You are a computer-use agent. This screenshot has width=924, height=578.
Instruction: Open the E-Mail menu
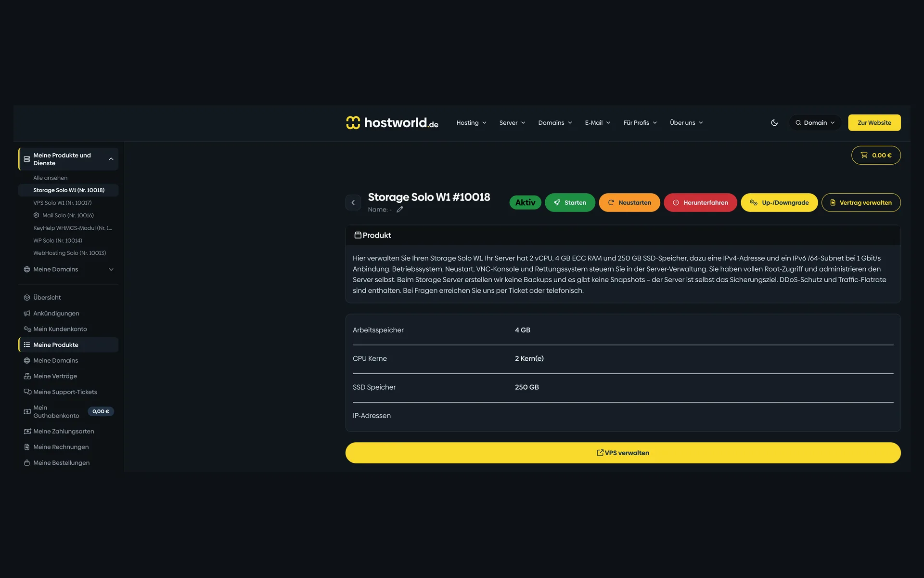[x=597, y=123]
